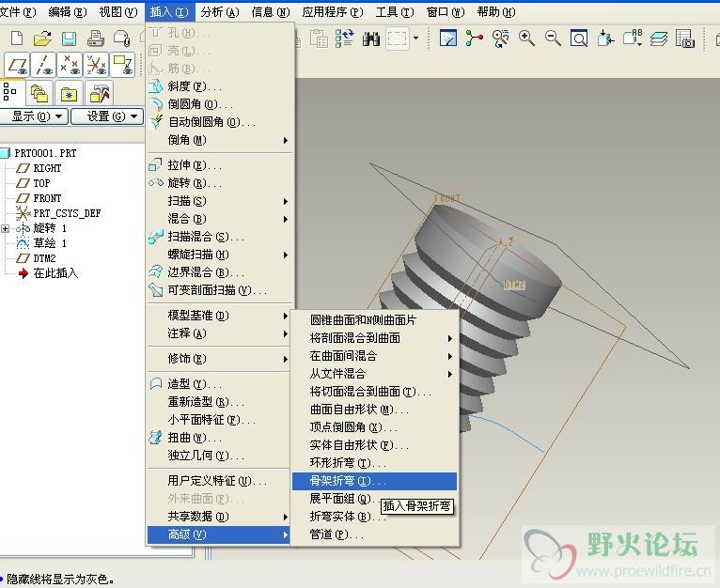The image size is (720, 588).
Task: Create a new file with the blank page icon
Action: click(x=17, y=39)
